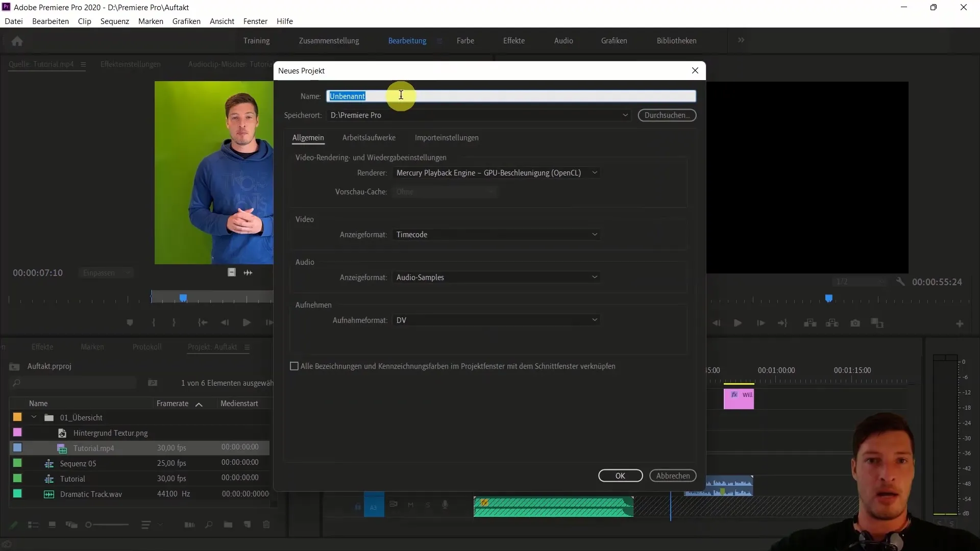980x551 pixels.
Task: Play the sequence in the program monitor
Action: pos(738,323)
